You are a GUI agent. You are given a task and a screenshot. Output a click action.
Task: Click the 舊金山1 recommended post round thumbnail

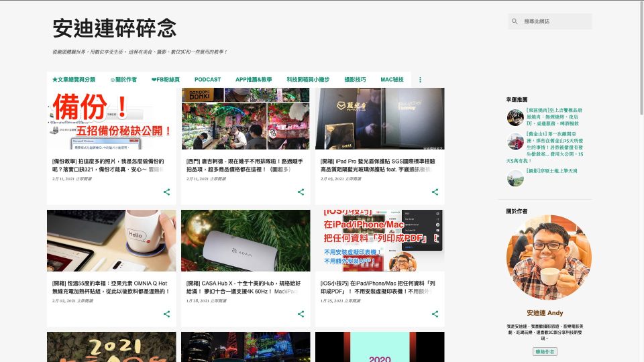click(515, 141)
